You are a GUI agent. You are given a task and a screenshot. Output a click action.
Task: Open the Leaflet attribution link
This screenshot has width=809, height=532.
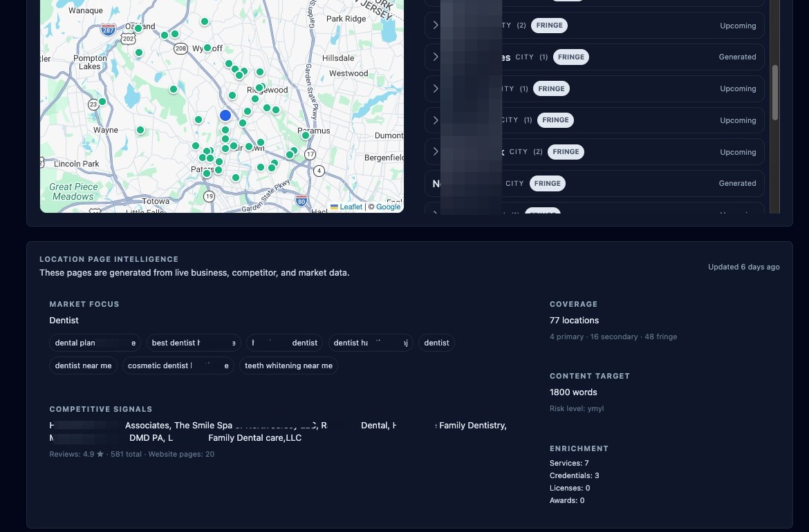click(351, 207)
